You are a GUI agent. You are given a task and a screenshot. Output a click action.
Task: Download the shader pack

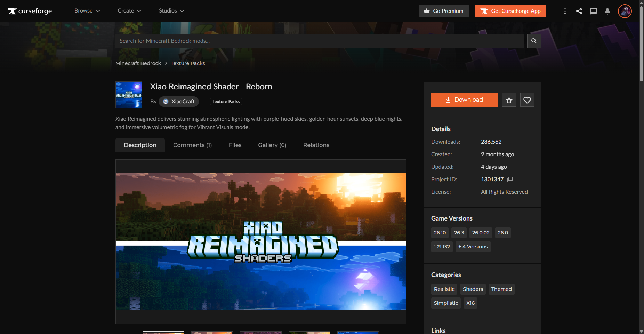click(x=465, y=100)
